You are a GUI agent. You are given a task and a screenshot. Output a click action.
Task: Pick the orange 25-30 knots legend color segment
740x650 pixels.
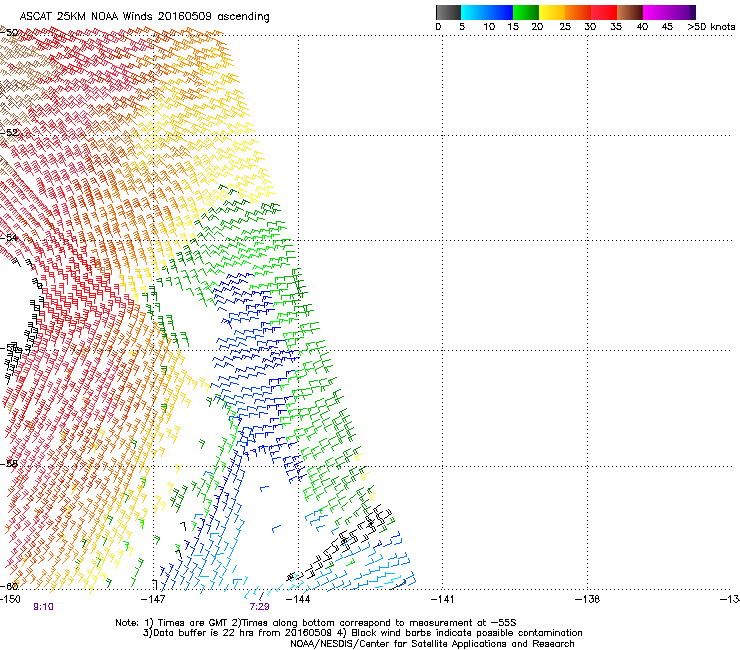pos(578,12)
